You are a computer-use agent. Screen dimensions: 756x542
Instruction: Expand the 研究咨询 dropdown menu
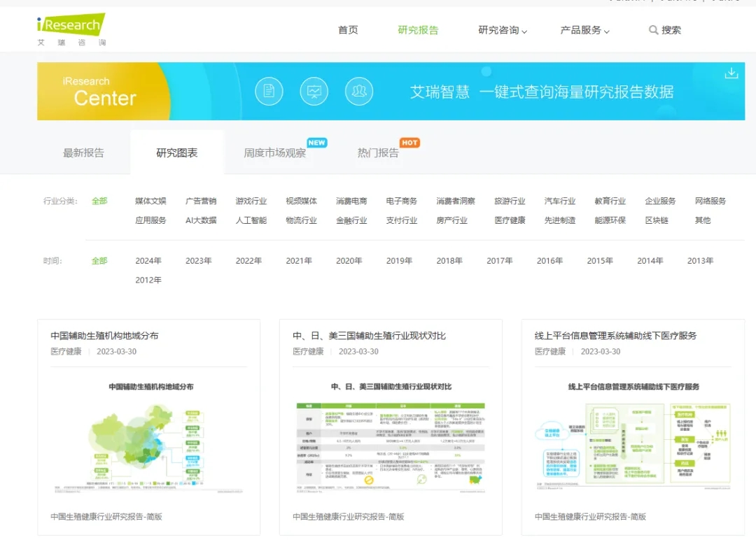click(503, 30)
